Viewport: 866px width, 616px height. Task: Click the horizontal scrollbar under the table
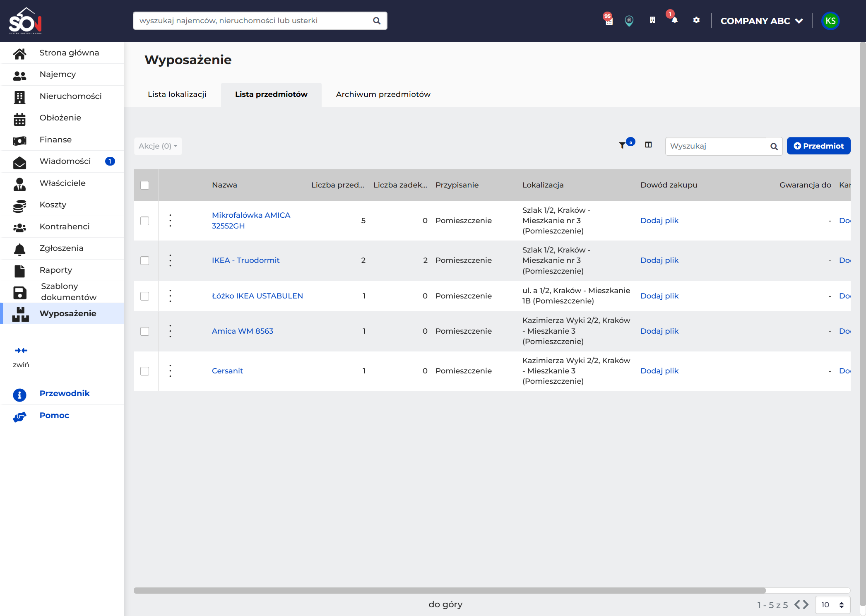tap(450, 591)
